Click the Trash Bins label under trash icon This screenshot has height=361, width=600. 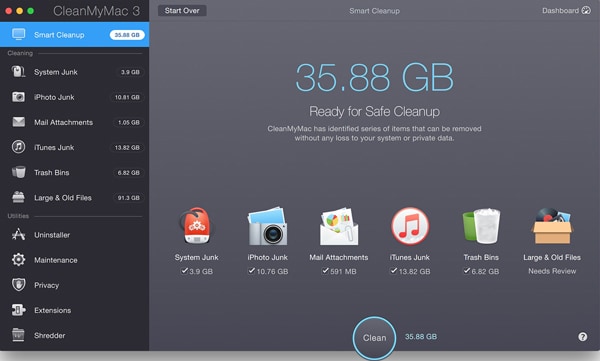[481, 258]
